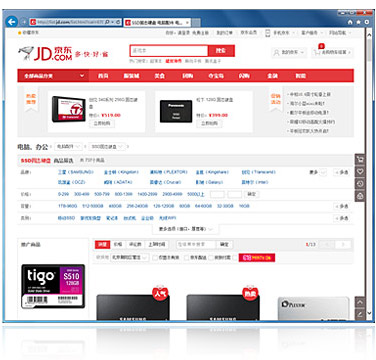Click the main search input field
The image size is (376, 360).
point(169,51)
